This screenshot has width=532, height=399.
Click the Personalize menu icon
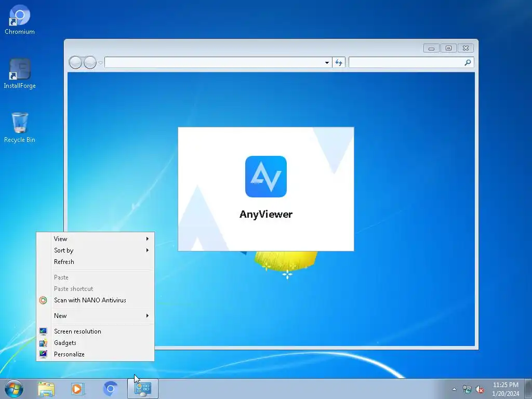coord(43,354)
